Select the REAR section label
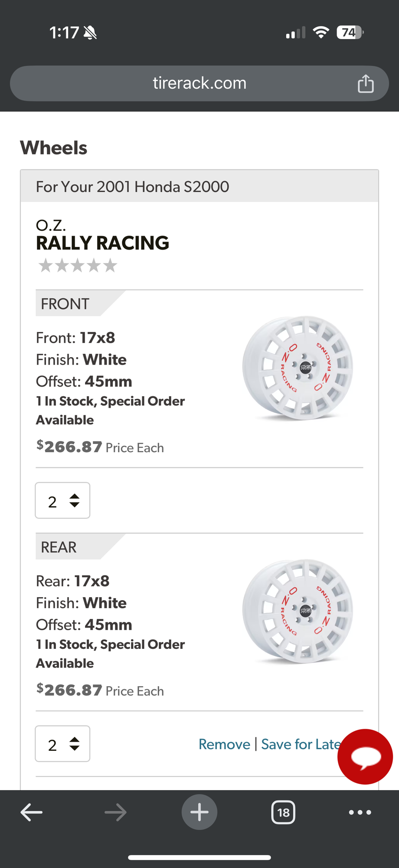The image size is (399, 868). coord(59,547)
